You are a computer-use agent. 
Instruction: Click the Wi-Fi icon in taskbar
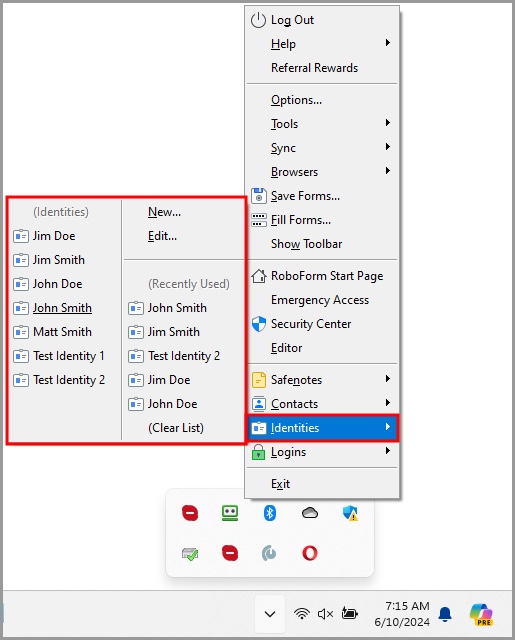click(x=302, y=613)
